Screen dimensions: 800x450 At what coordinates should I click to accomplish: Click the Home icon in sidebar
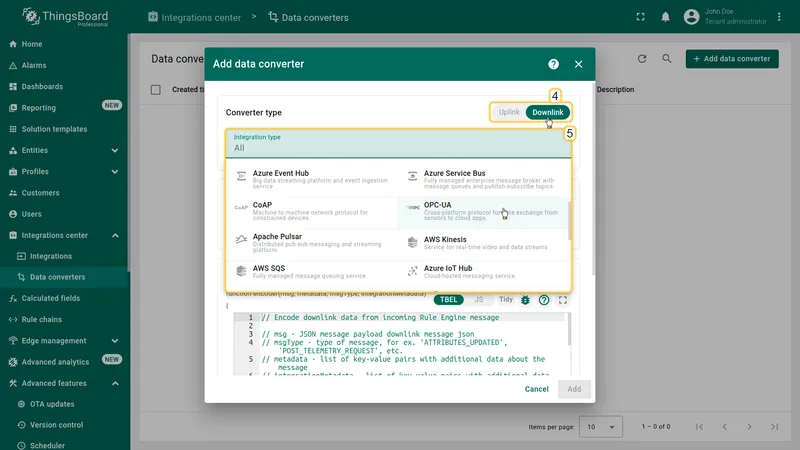pyautogui.click(x=13, y=44)
